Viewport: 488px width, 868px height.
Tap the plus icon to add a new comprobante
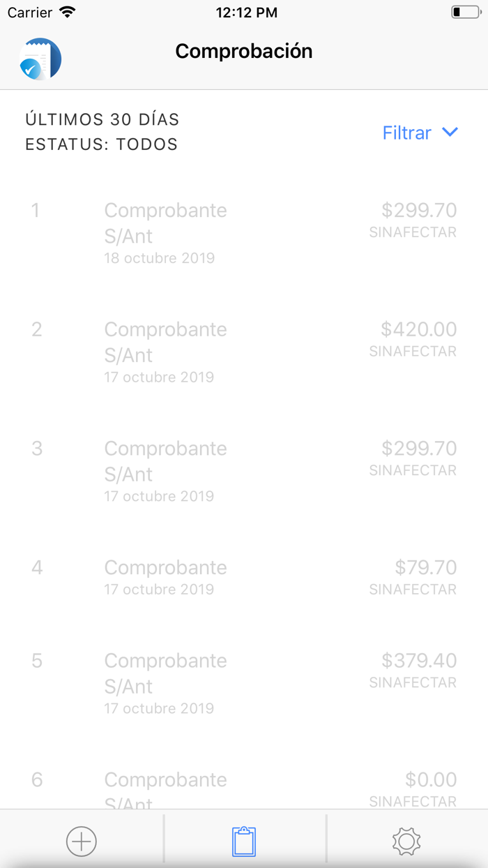tap(81, 841)
